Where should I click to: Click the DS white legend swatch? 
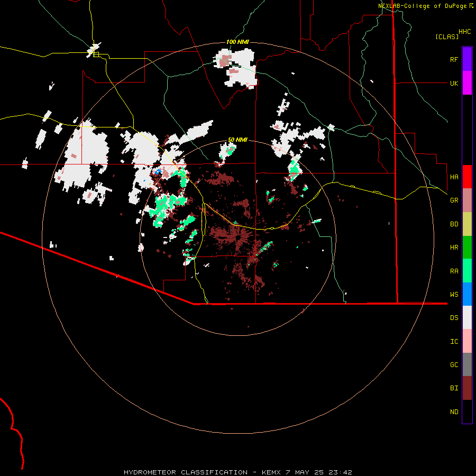467,317
